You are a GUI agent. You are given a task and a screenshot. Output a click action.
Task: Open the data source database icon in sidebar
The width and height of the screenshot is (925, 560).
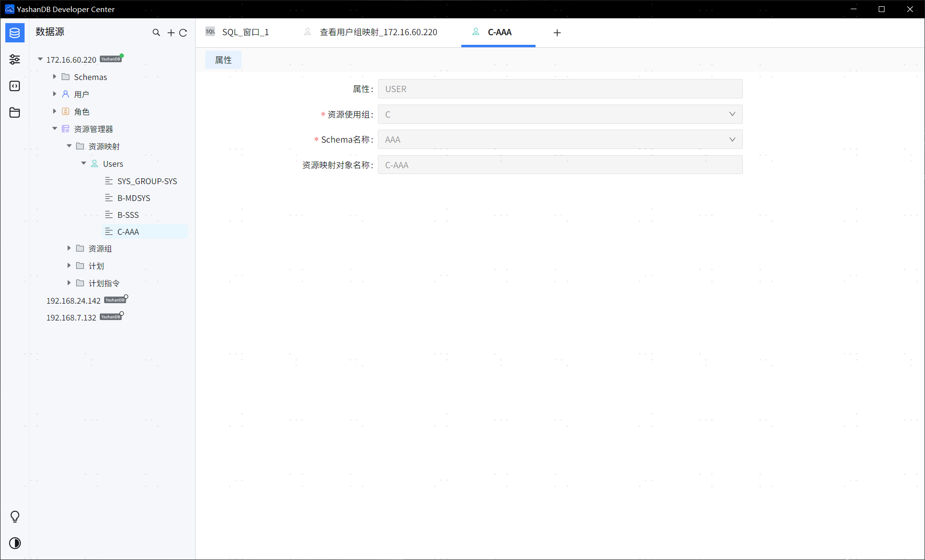coord(15,33)
